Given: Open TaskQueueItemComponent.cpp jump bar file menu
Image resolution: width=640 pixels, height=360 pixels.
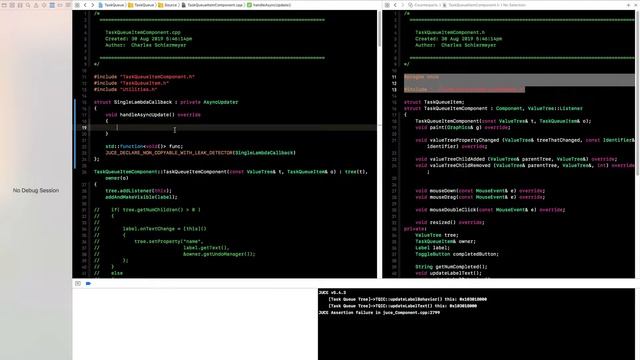Looking at the screenshot, I should pyautogui.click(x=212, y=5).
